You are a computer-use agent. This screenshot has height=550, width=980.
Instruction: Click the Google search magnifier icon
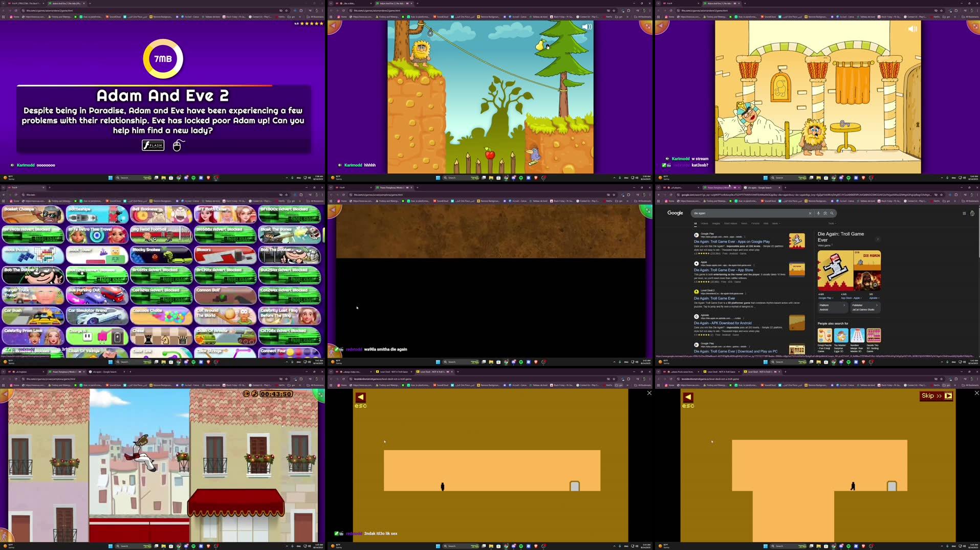point(832,213)
